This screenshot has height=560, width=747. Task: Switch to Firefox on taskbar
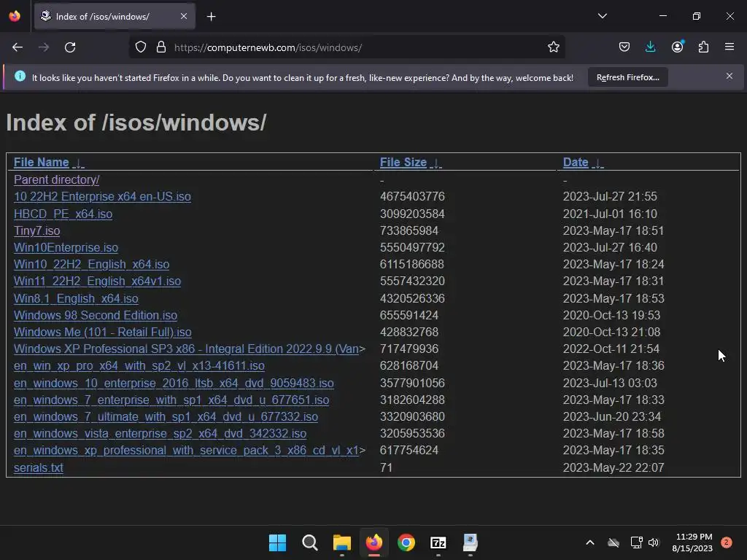(x=374, y=542)
